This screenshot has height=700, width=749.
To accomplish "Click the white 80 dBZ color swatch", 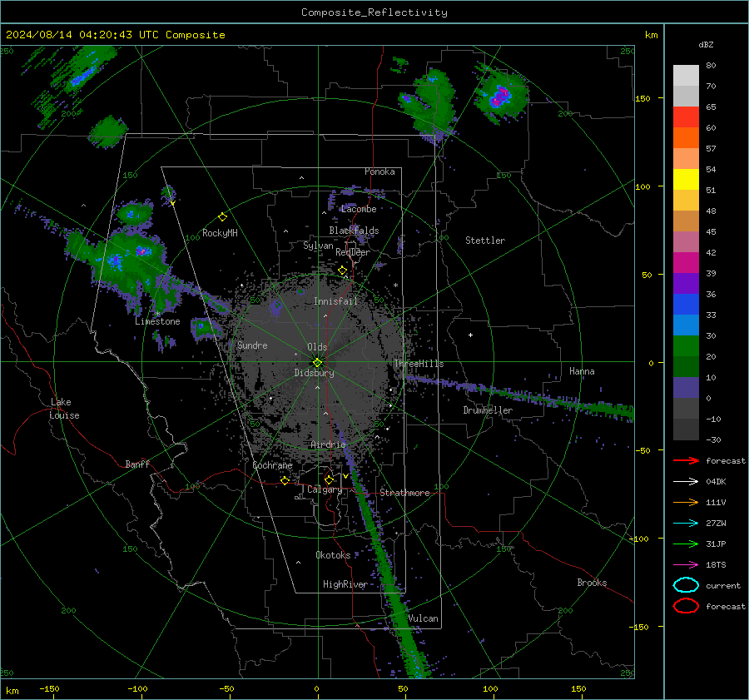I will click(686, 76).
